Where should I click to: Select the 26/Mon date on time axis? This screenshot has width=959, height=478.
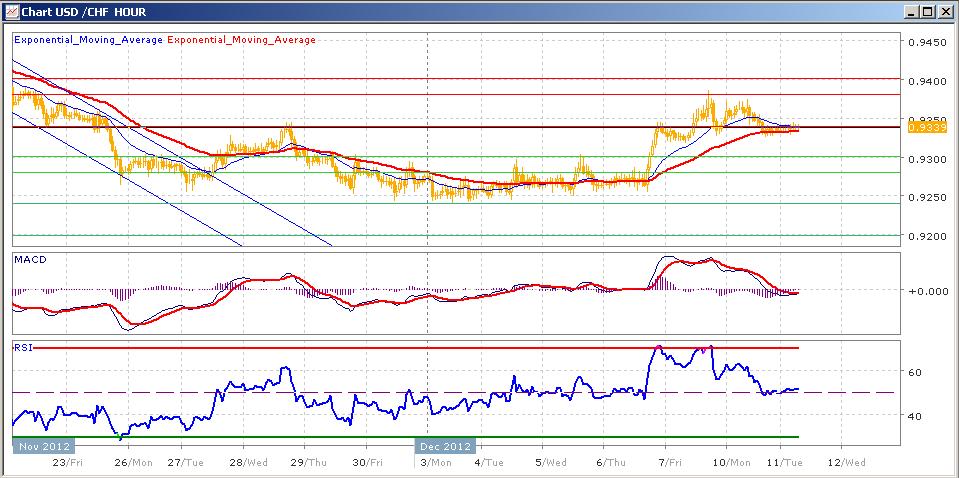click(x=135, y=463)
